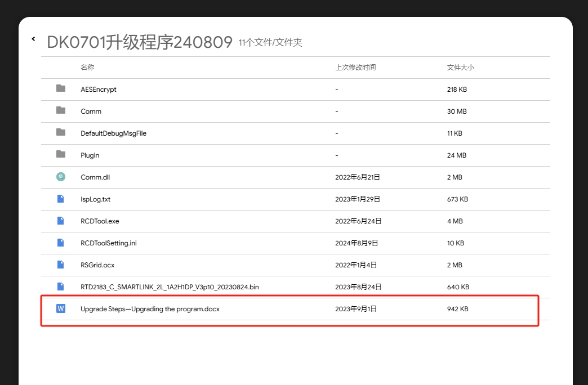The image size is (588, 385).
Task: Click the 2023年1月29日 date of IspLog.txt
Action: click(358, 199)
